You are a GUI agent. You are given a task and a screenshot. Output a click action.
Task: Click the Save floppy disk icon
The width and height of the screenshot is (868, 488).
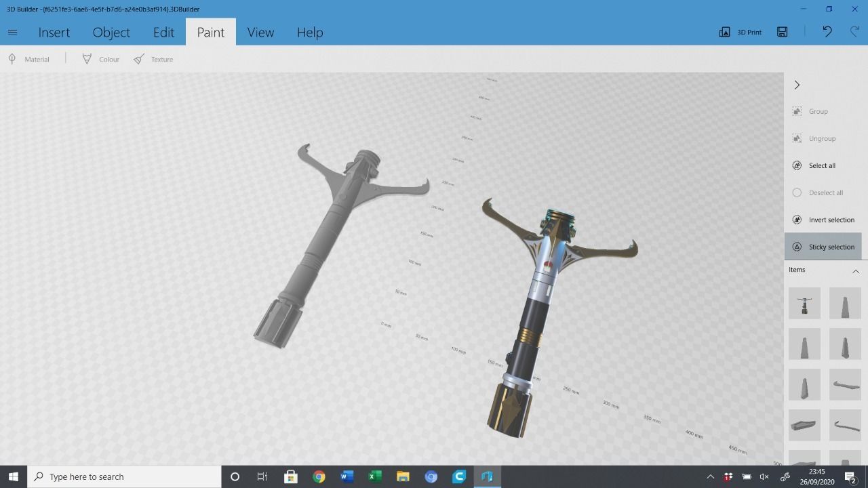[x=783, y=32]
